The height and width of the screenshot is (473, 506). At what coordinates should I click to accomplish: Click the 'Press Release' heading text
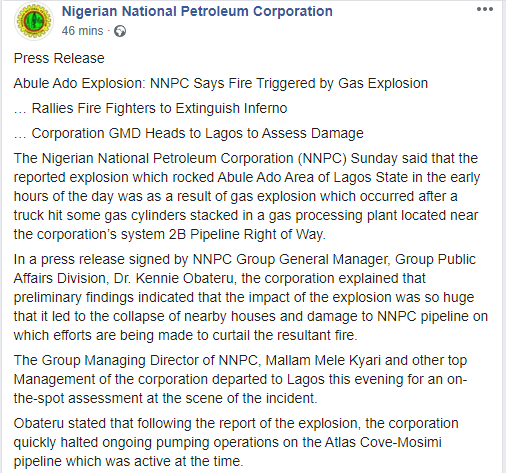[59, 58]
